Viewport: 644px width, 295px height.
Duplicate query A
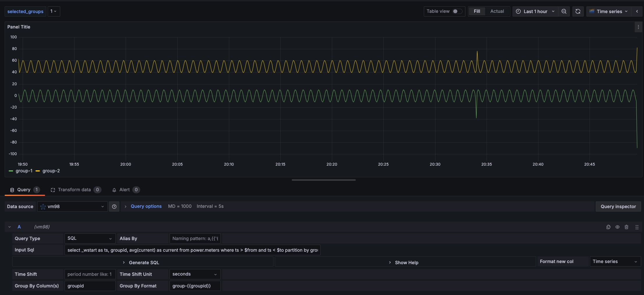tap(608, 227)
